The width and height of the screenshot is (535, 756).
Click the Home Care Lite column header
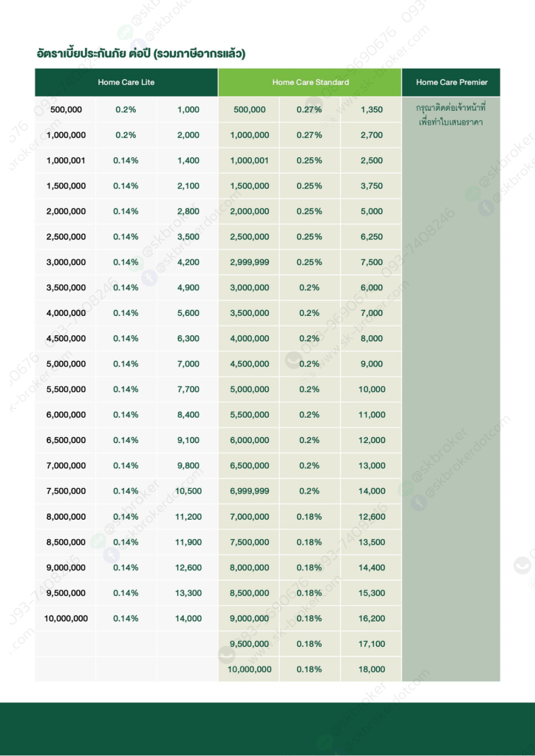click(x=126, y=82)
